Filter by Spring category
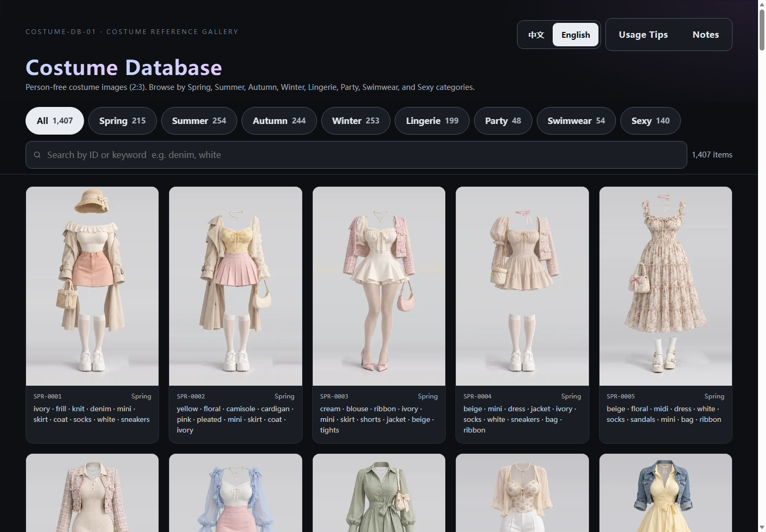Image resolution: width=766 pixels, height=532 pixels. click(x=122, y=121)
